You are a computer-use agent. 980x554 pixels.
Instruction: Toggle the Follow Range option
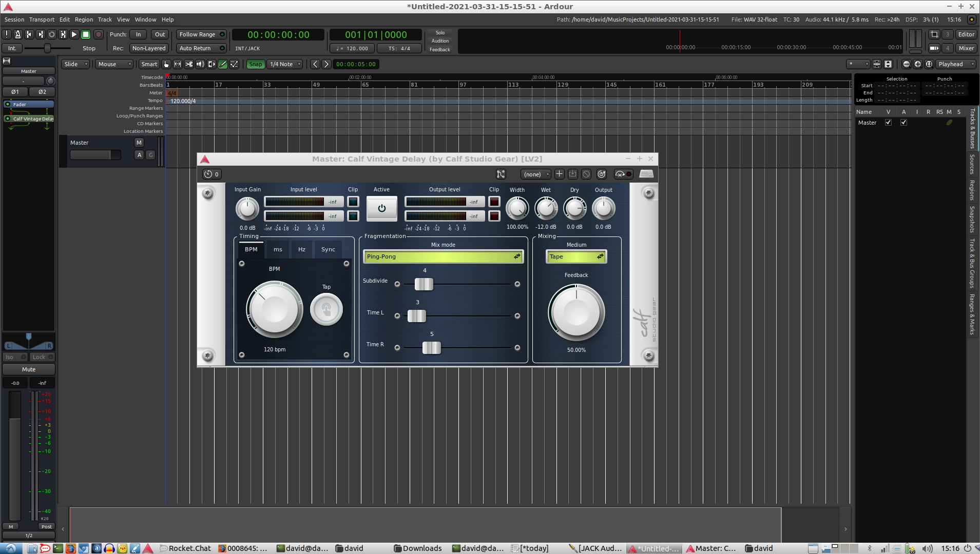[x=201, y=34]
